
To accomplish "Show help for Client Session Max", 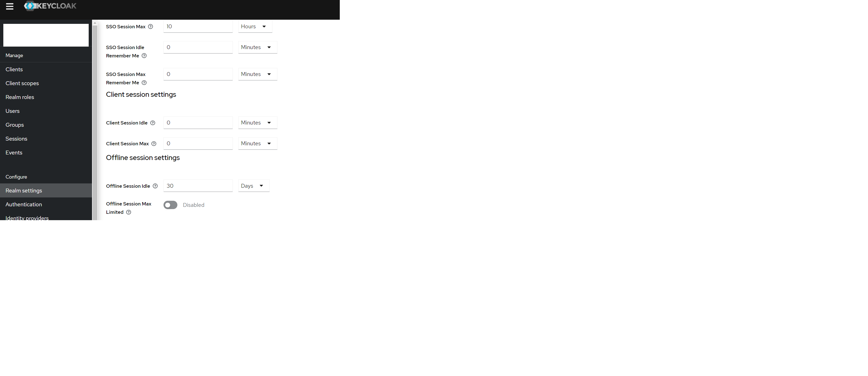I will [x=154, y=144].
